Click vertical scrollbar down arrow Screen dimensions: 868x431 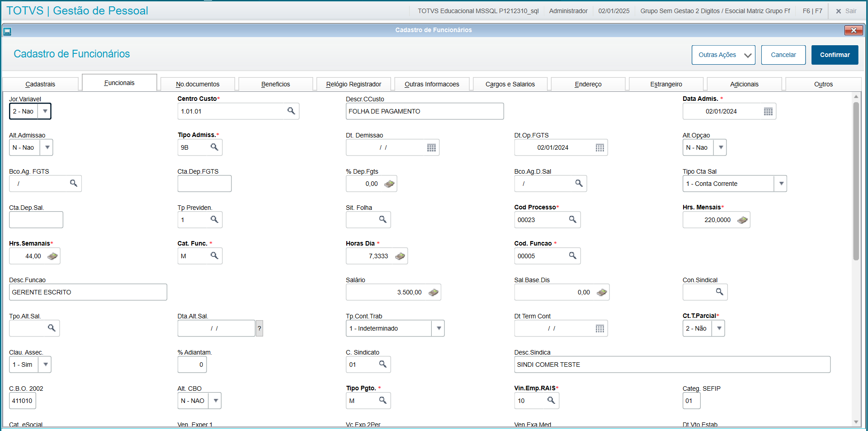(x=856, y=422)
